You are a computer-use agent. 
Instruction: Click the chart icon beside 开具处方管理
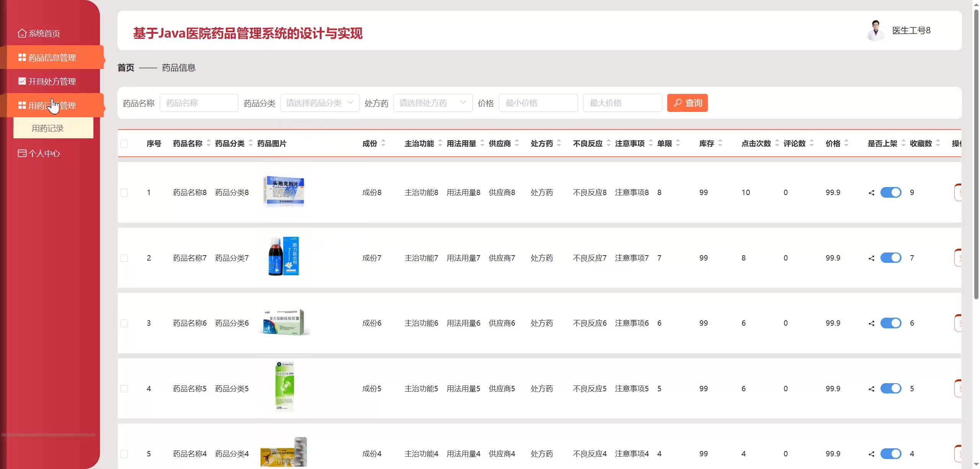pyautogui.click(x=22, y=81)
